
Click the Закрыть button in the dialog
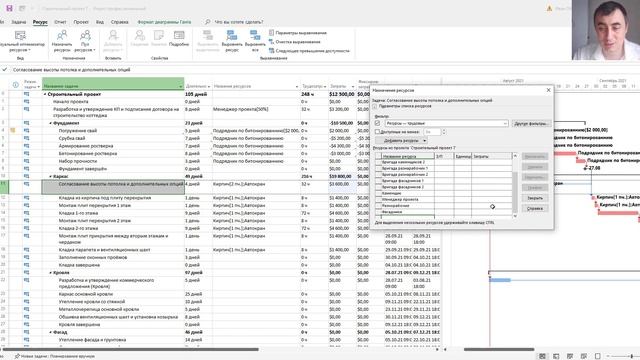coord(535,198)
